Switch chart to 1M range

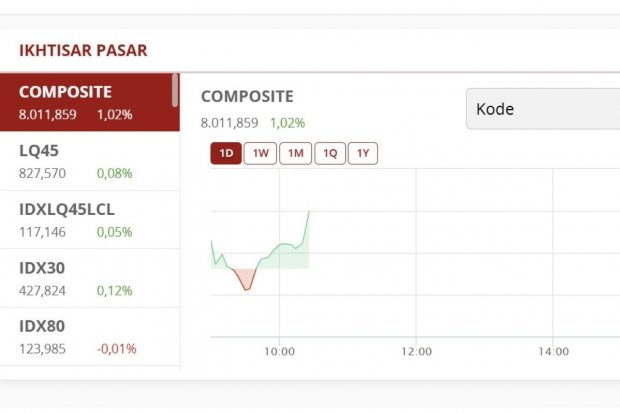point(295,153)
